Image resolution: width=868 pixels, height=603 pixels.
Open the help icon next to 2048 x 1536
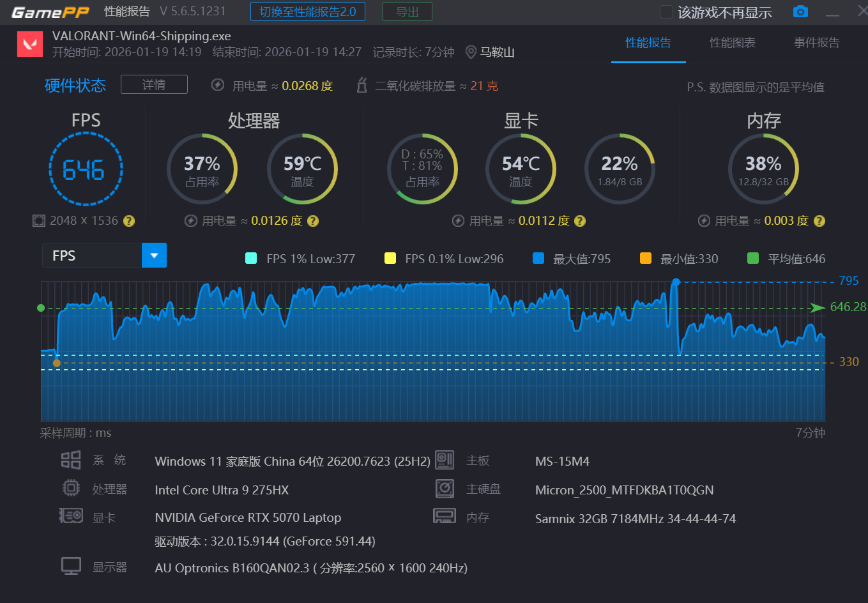129,221
